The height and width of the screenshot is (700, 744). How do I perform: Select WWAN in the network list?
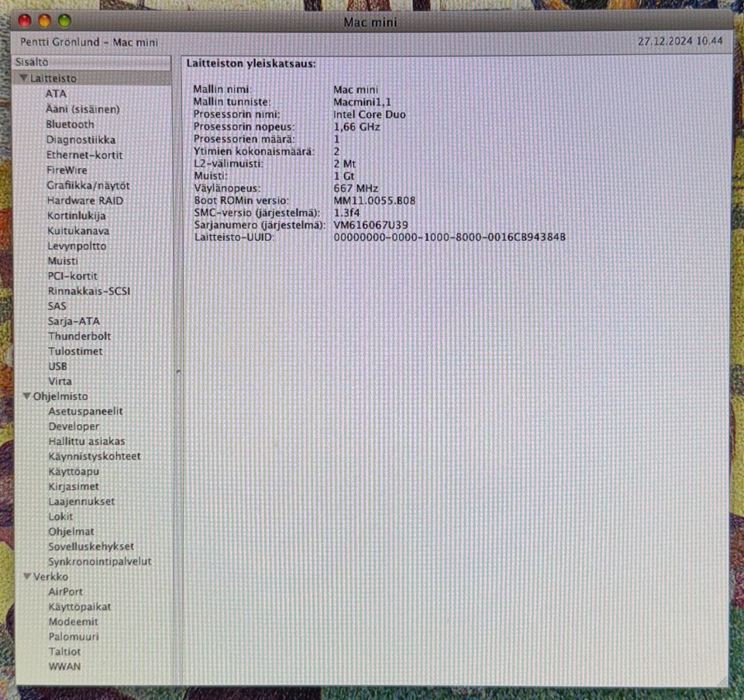[64, 667]
